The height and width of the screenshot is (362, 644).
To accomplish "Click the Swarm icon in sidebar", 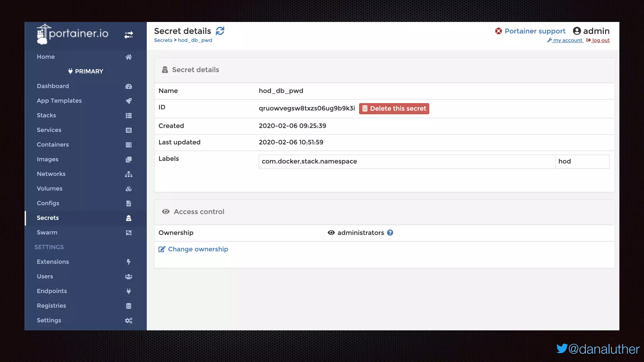I will pos(128,233).
